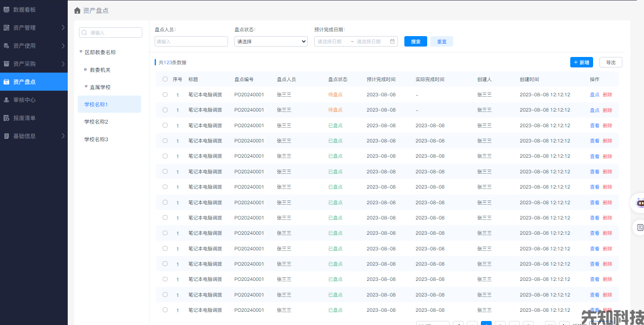This screenshot has height=325, width=644.
Task: Collapse the 直属学校 tree node arrow
Action: tap(86, 86)
